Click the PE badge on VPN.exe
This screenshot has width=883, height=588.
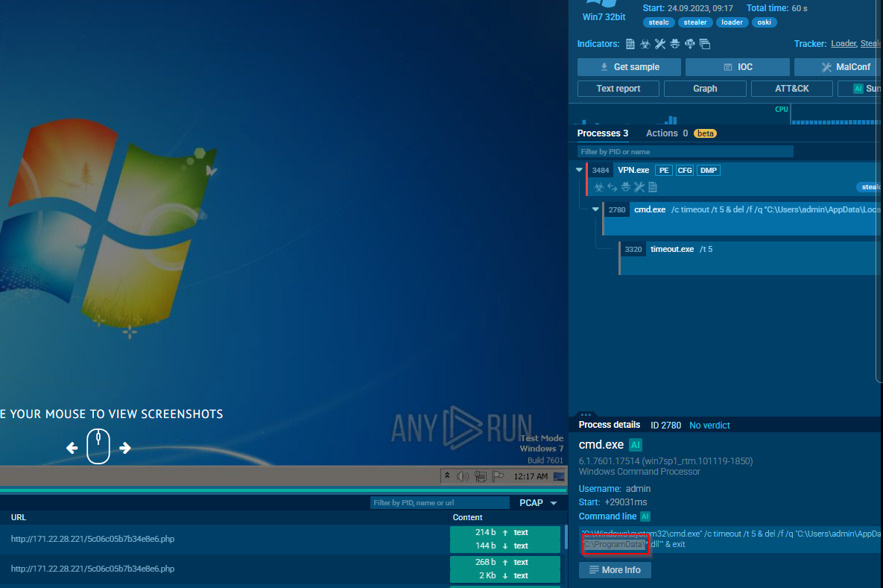pos(662,171)
